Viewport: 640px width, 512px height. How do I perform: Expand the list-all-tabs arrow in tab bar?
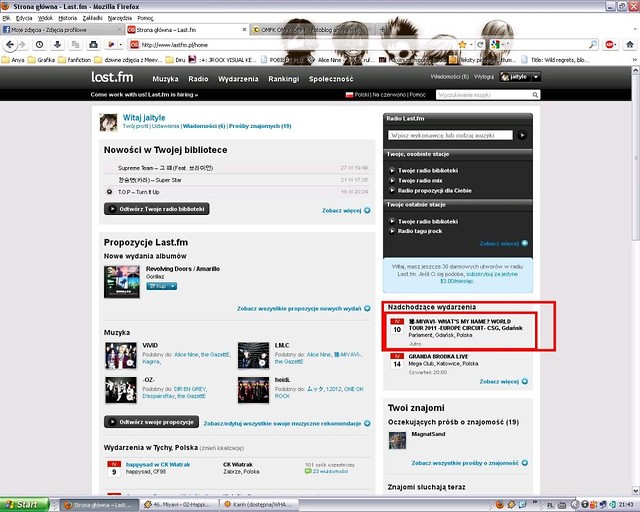pyautogui.click(x=635, y=30)
